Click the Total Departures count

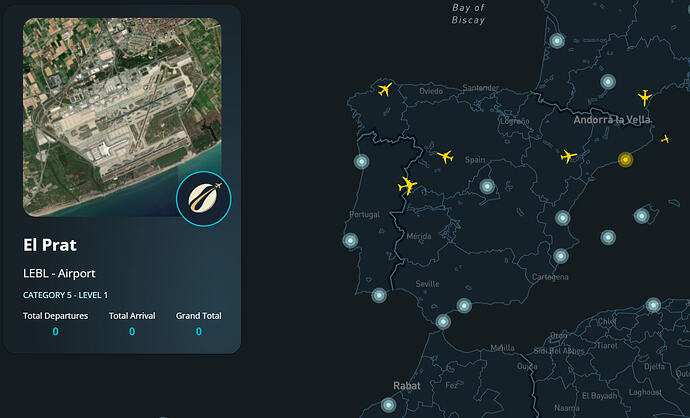pos(55,332)
